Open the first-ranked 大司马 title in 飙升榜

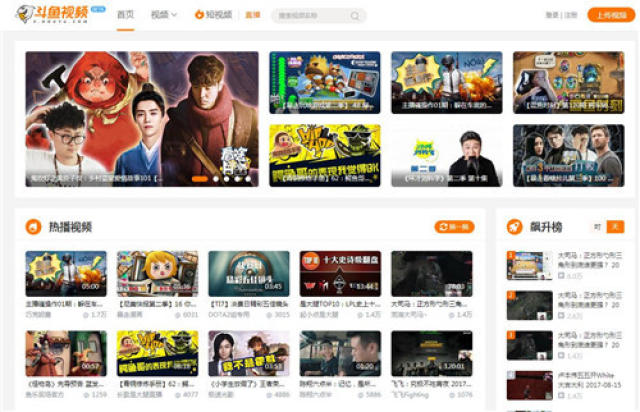590,260
